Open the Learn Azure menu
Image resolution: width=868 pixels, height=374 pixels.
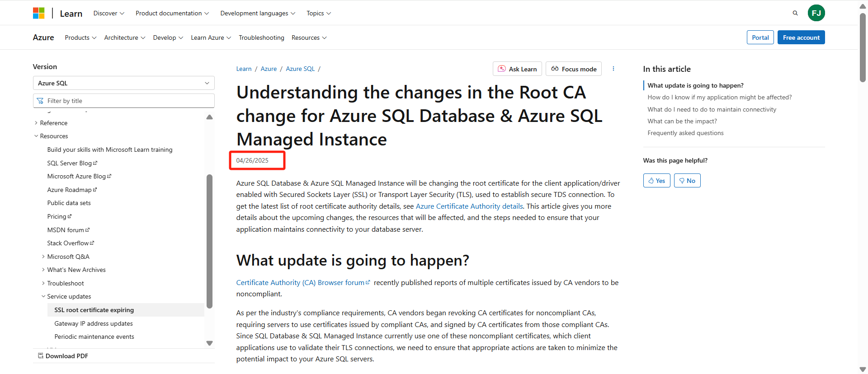pyautogui.click(x=211, y=37)
